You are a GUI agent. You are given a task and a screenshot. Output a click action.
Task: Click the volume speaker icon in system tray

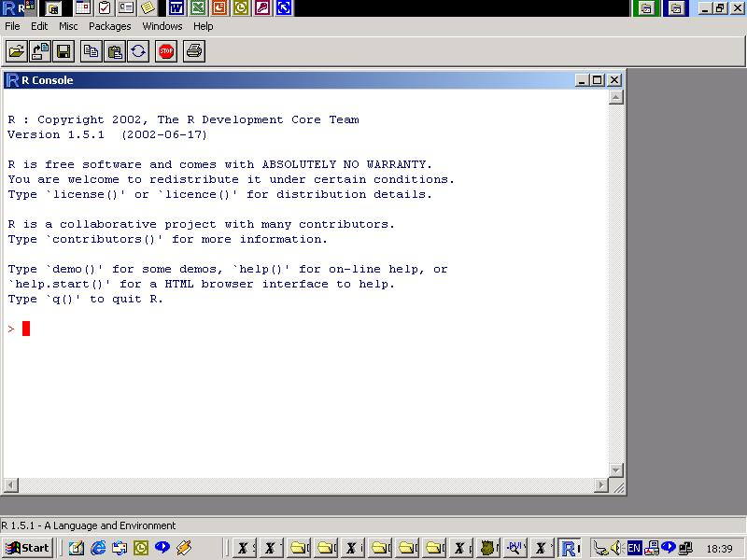(x=616, y=548)
